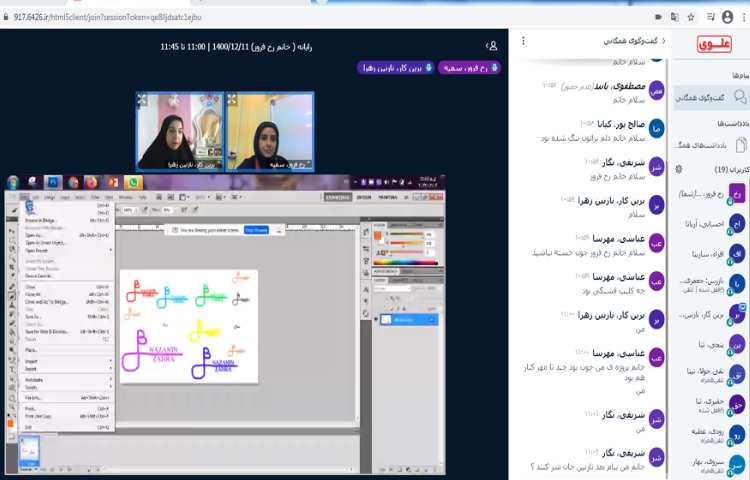Image resolution: width=750 pixels, height=480 pixels.
Task: Expand the Scripts submenu
Action: tap(67, 387)
